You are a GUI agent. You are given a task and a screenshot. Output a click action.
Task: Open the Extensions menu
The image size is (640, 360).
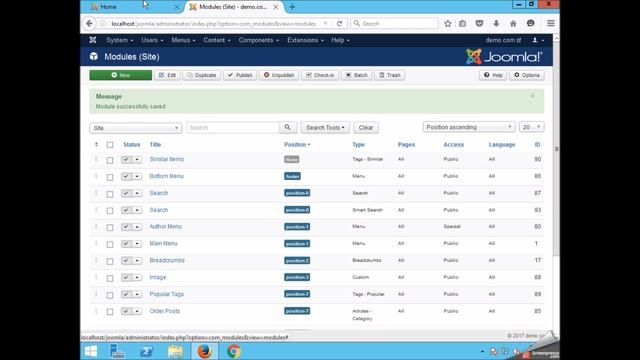(305, 40)
